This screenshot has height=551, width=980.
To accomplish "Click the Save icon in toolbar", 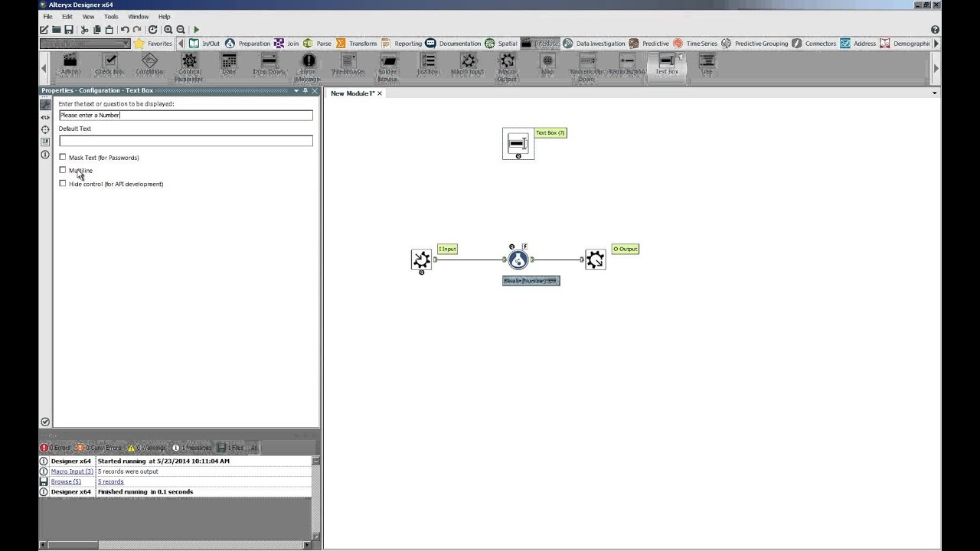I will [68, 30].
